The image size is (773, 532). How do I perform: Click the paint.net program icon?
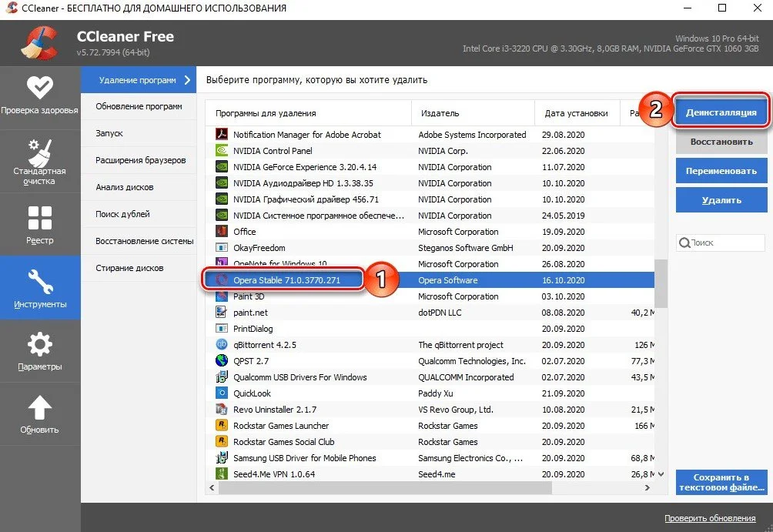click(222, 312)
